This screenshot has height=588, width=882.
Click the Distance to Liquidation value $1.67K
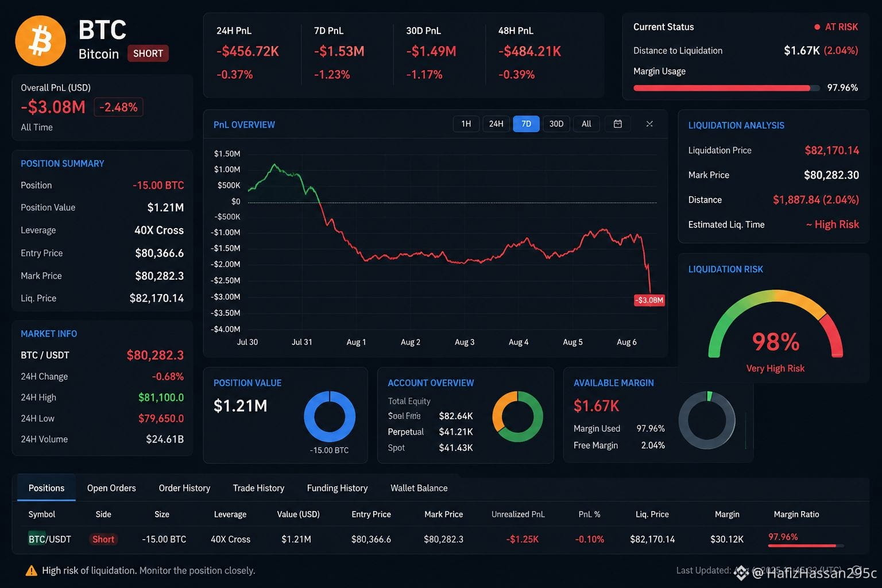(802, 51)
